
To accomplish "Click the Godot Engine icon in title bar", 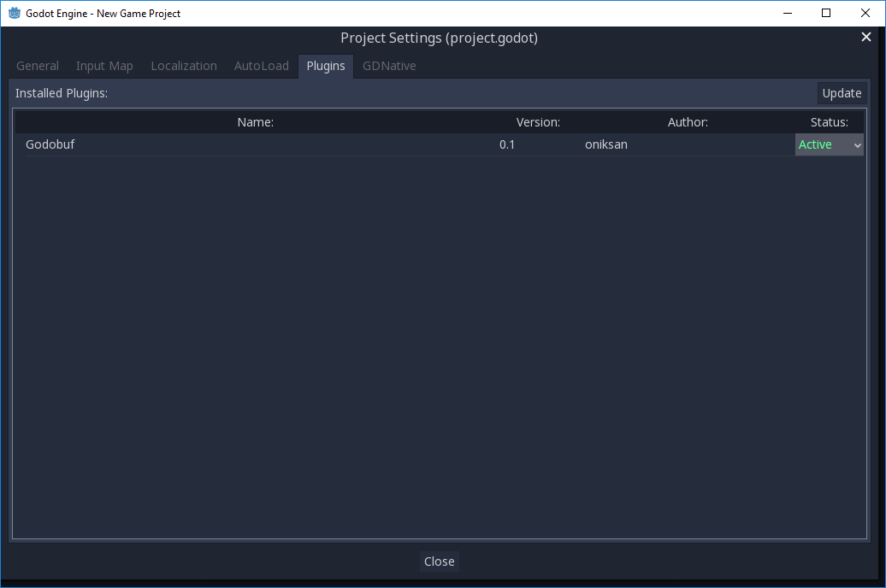I will (x=15, y=13).
